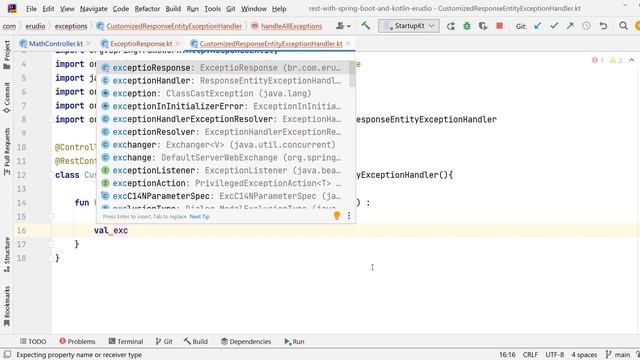
Task: Select exchange: DefaultServerWebExchange suggestion
Action: (223, 158)
